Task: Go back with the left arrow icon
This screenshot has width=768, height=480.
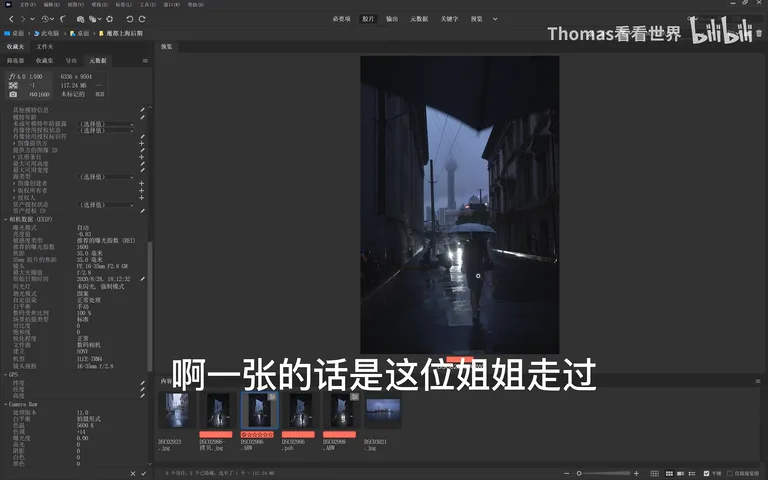Action: click(x=11, y=19)
